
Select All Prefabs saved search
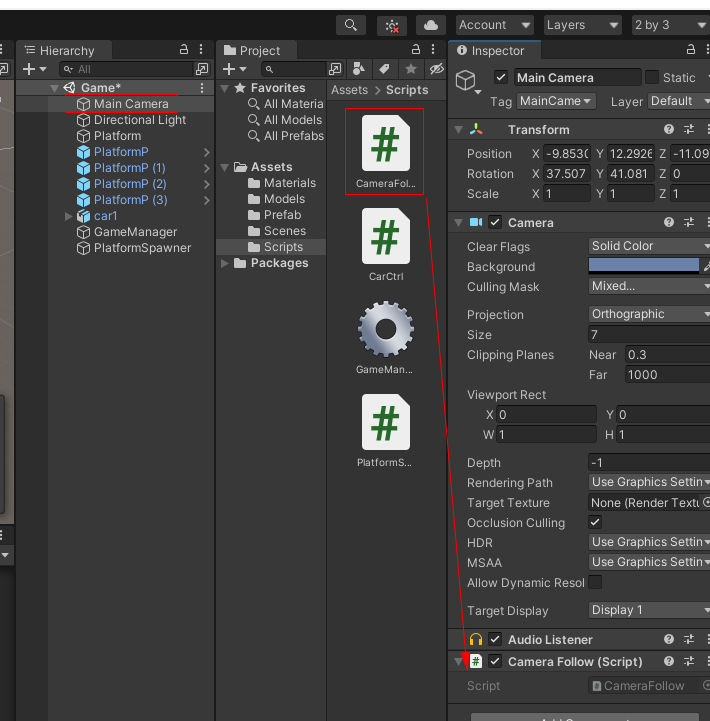click(286, 136)
